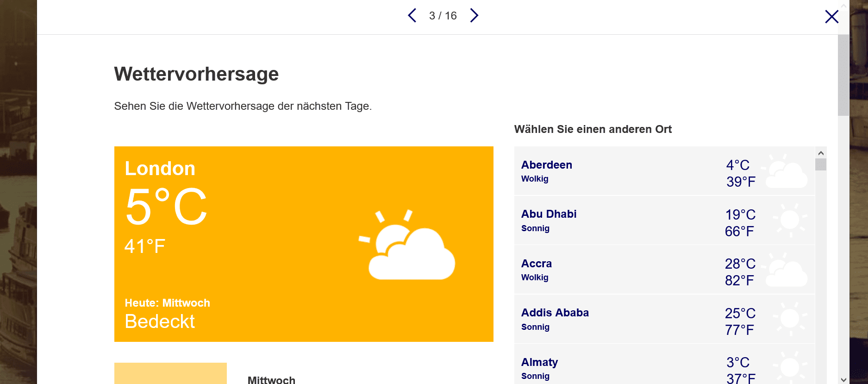Click Accra's cloudy weather icon
The height and width of the screenshot is (384, 868).
pos(787,271)
